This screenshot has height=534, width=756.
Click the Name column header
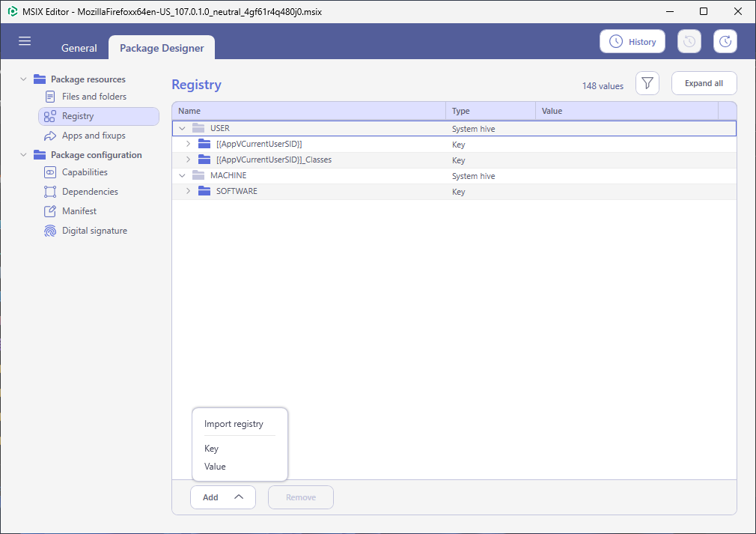point(308,111)
